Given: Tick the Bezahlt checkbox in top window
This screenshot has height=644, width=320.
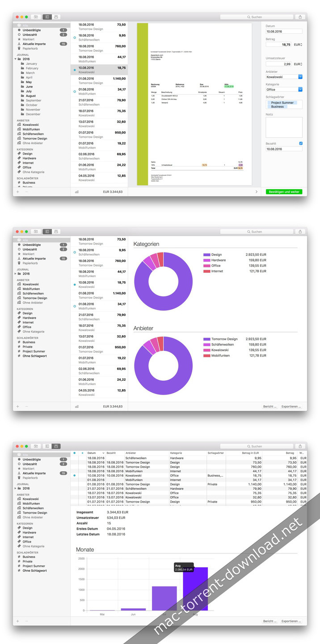Looking at the screenshot, I should pos(301,143).
